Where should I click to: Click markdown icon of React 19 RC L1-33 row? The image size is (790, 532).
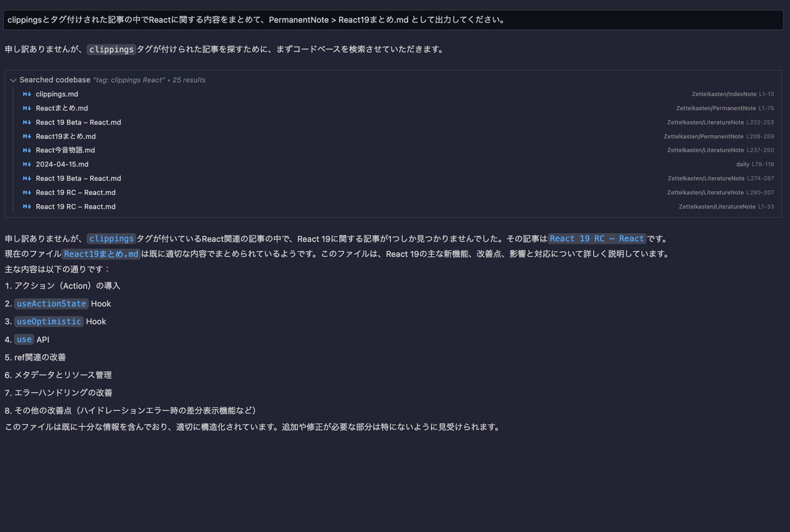pos(27,207)
